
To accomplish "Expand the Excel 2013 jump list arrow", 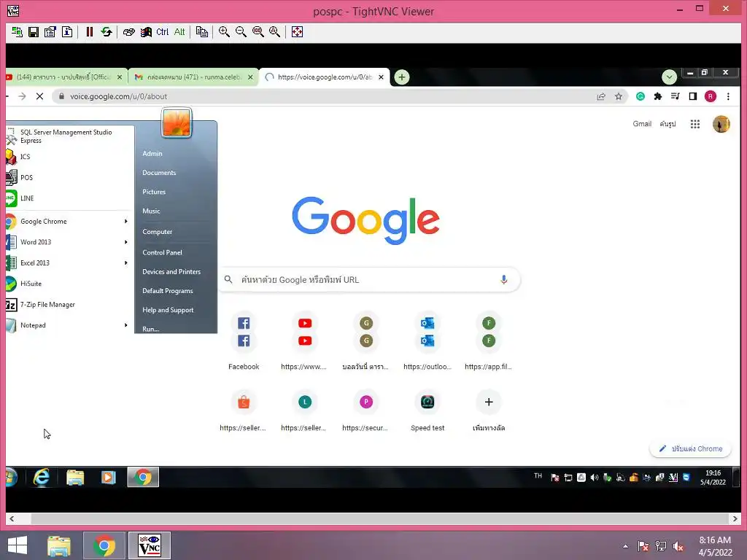I will coord(125,262).
